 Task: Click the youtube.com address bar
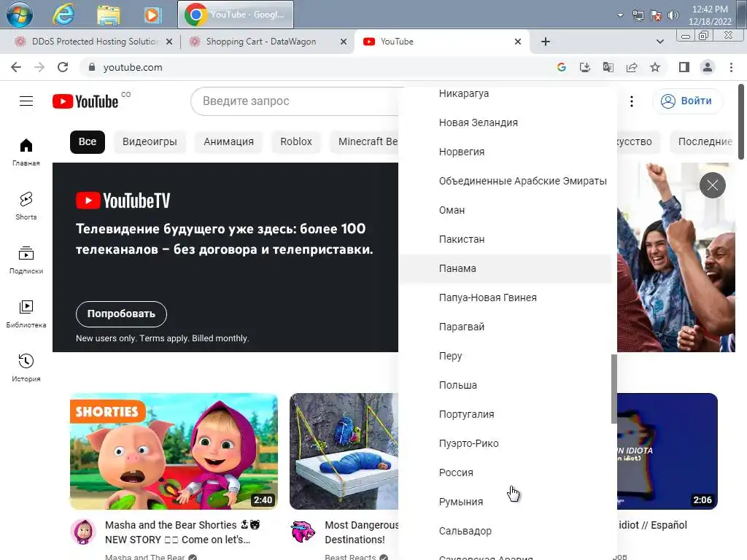(314, 67)
